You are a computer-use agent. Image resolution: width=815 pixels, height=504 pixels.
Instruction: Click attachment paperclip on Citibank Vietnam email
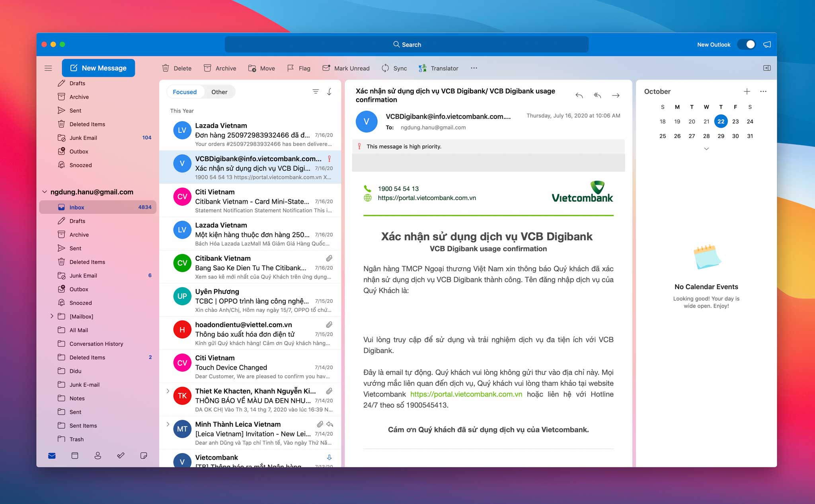[329, 259]
